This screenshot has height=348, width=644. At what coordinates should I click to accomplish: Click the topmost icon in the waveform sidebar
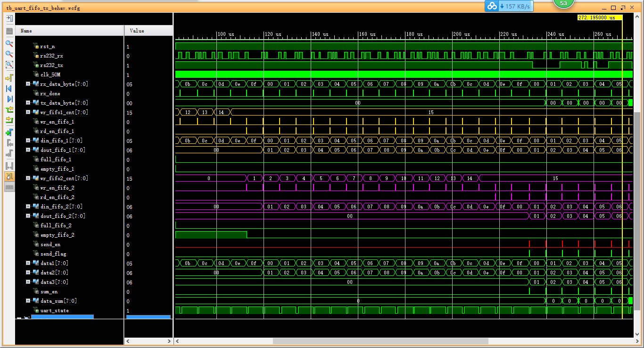pyautogui.click(x=9, y=18)
